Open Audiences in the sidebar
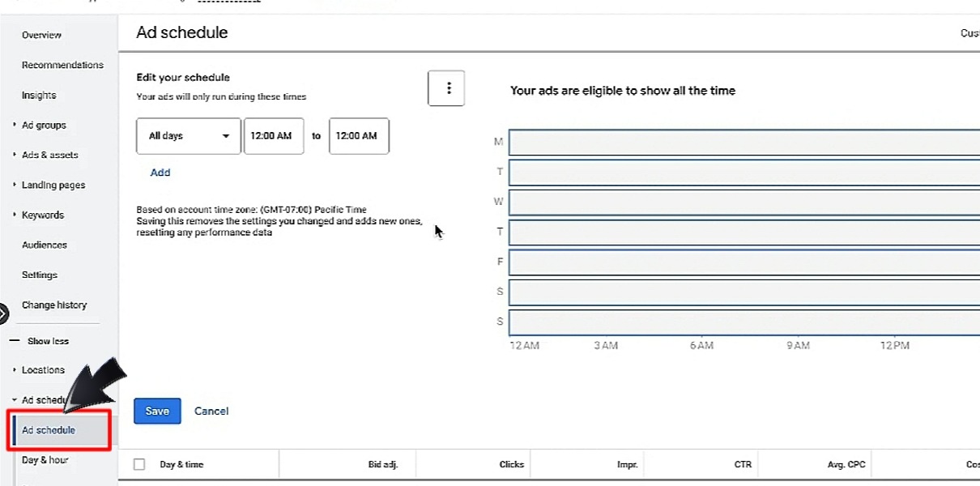980x486 pixels. 45,245
